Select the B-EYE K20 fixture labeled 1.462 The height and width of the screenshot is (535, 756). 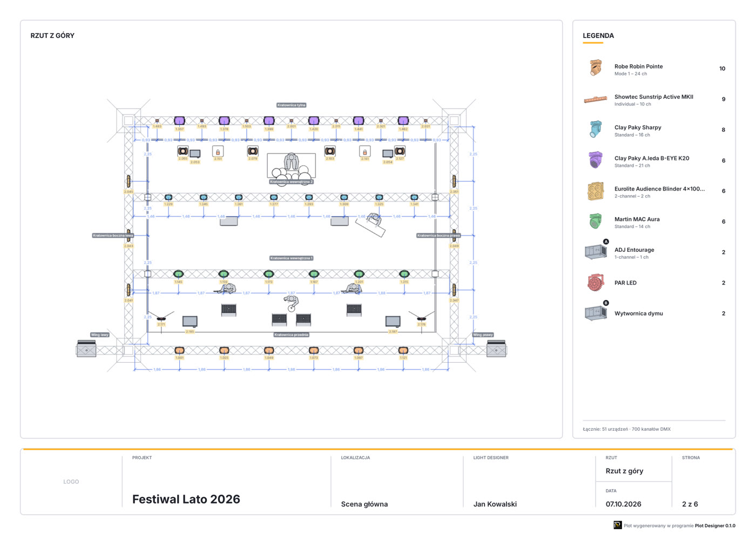[x=403, y=121]
